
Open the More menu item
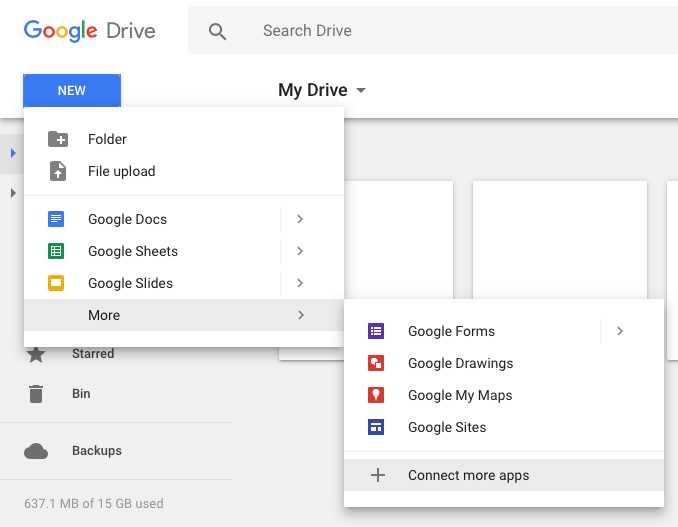coord(184,315)
